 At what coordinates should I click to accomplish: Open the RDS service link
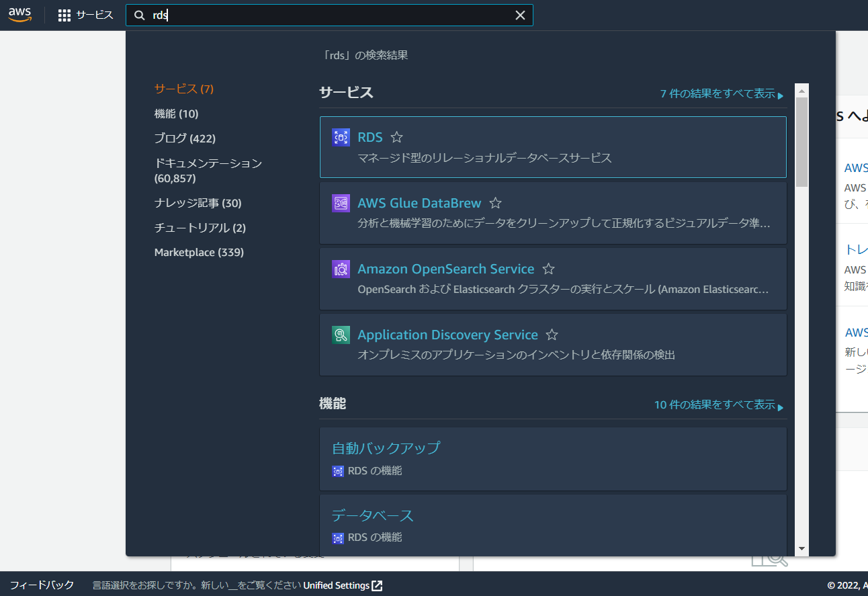(x=370, y=137)
